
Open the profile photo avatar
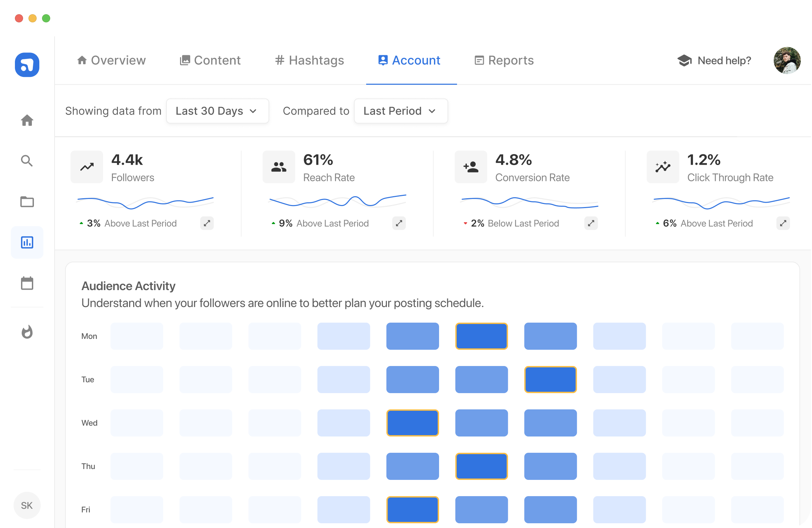pos(787,60)
